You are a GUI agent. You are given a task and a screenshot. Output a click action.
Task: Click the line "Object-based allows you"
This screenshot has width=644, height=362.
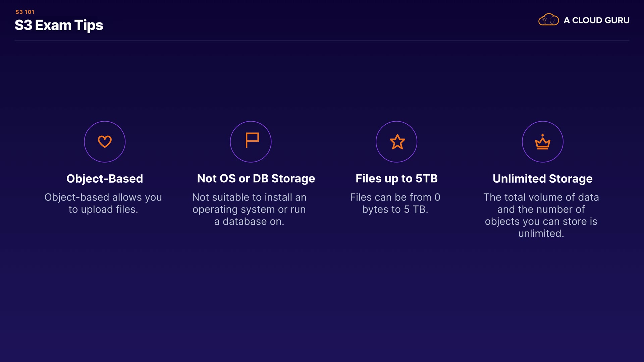(103, 197)
